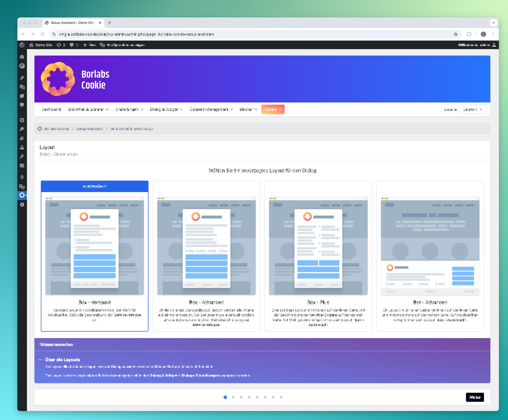The image size is (508, 420).
Task: Open Chrome's three-dot menu
Action: (493, 34)
